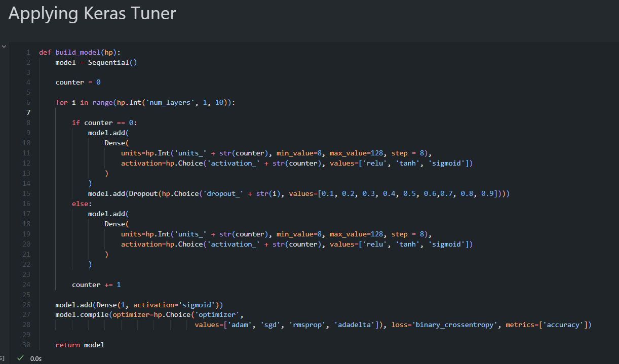Click the 'counter += 1' statement
Image resolution: width=619 pixels, height=364 pixels.
point(96,285)
